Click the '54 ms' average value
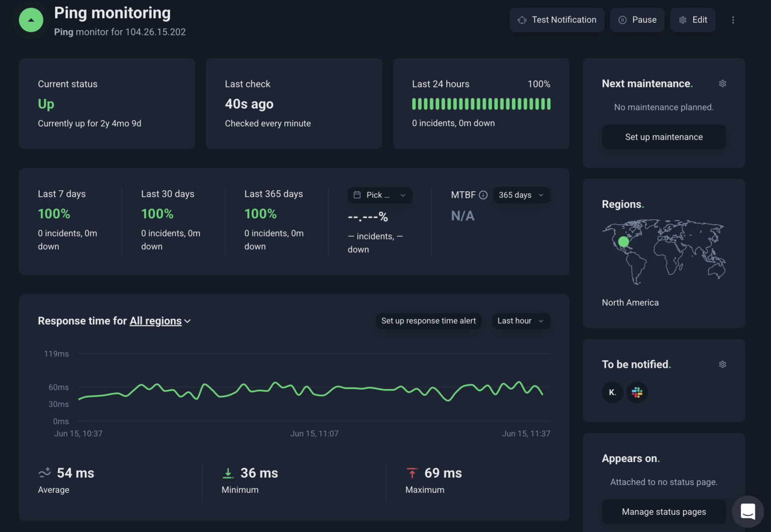This screenshot has height=532, width=771. (x=75, y=473)
